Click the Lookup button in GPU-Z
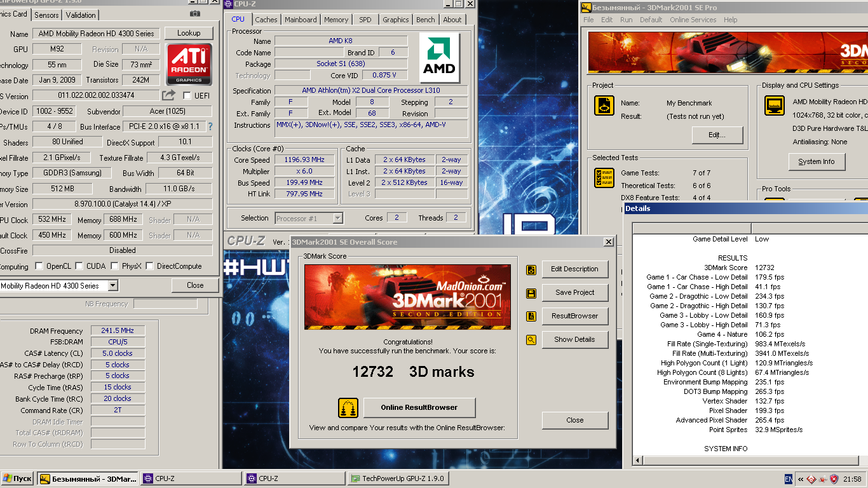The height and width of the screenshot is (488, 868). tap(189, 33)
